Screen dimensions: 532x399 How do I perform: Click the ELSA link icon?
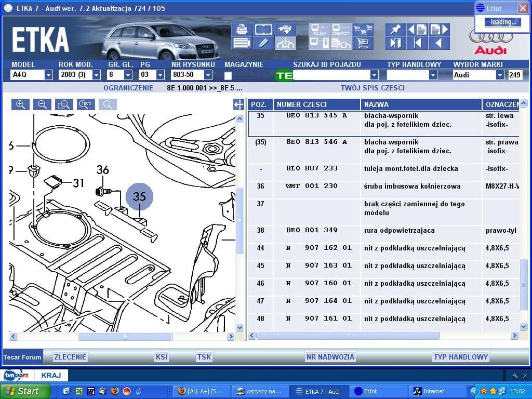click(320, 30)
